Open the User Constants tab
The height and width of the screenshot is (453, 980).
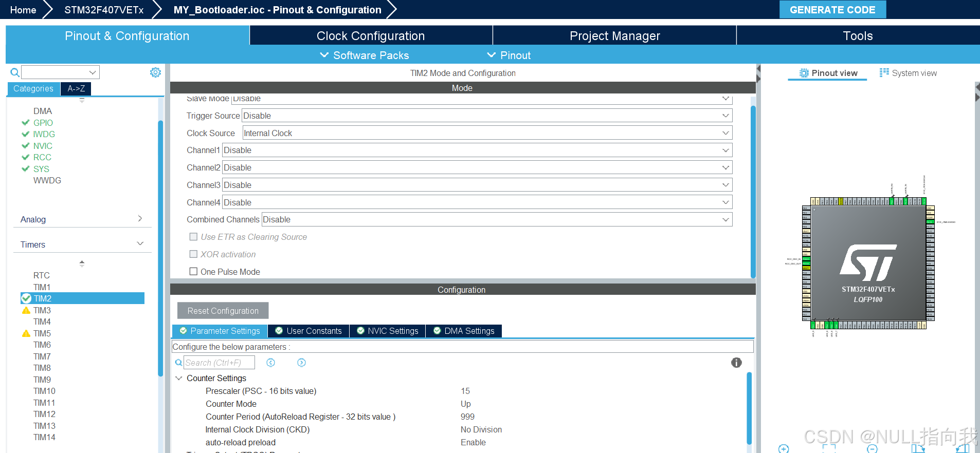308,331
